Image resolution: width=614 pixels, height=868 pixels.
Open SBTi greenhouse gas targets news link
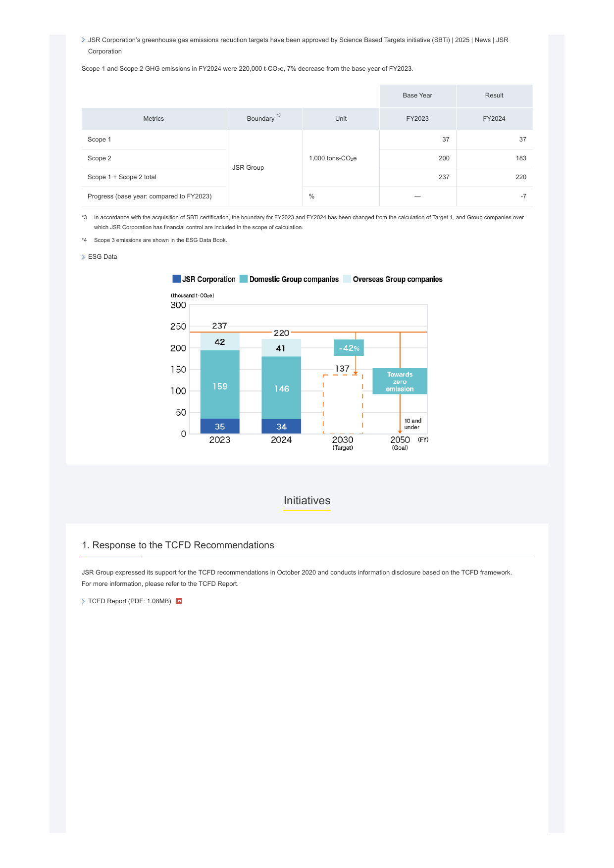point(298,46)
